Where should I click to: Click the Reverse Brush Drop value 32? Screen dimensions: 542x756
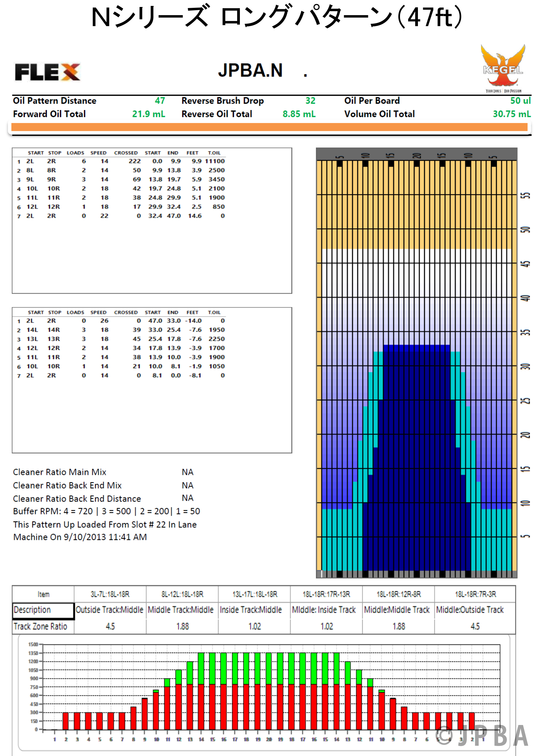(310, 101)
